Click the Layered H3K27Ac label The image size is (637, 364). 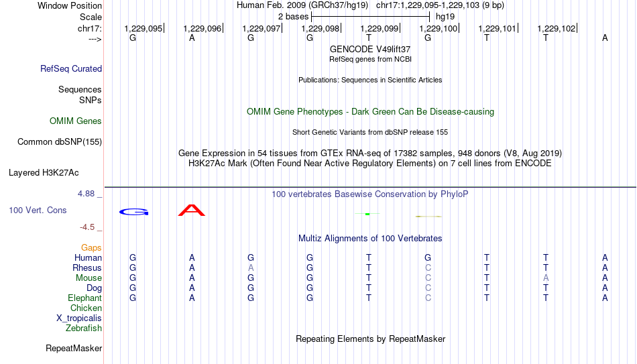[44, 173]
